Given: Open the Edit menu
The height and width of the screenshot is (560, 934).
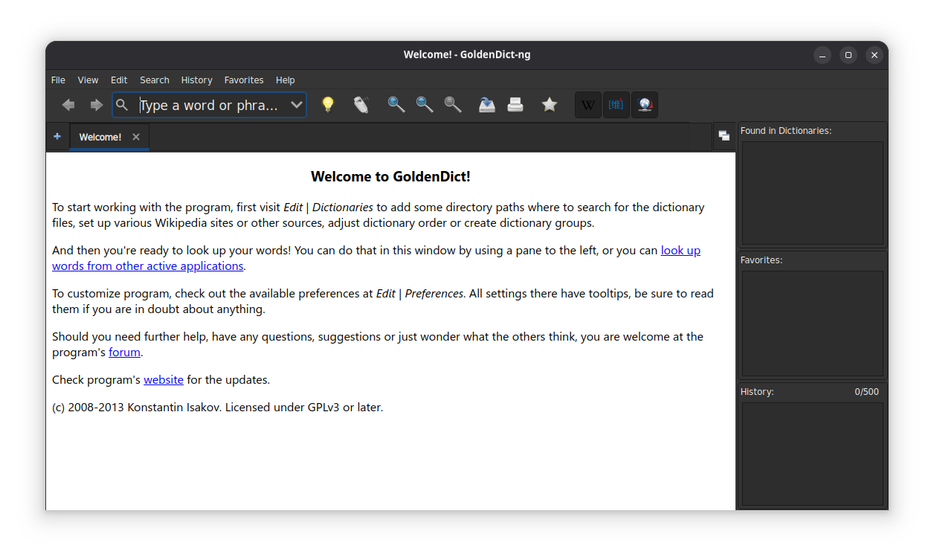Looking at the screenshot, I should coord(119,80).
